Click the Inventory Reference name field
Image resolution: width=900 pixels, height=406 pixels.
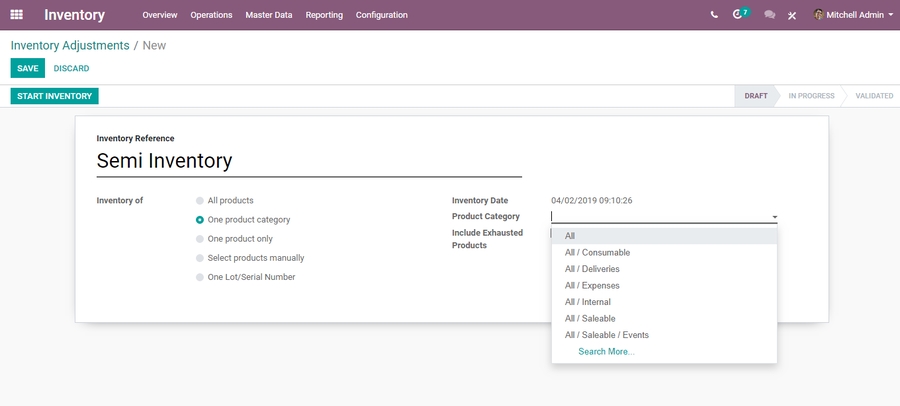point(308,161)
